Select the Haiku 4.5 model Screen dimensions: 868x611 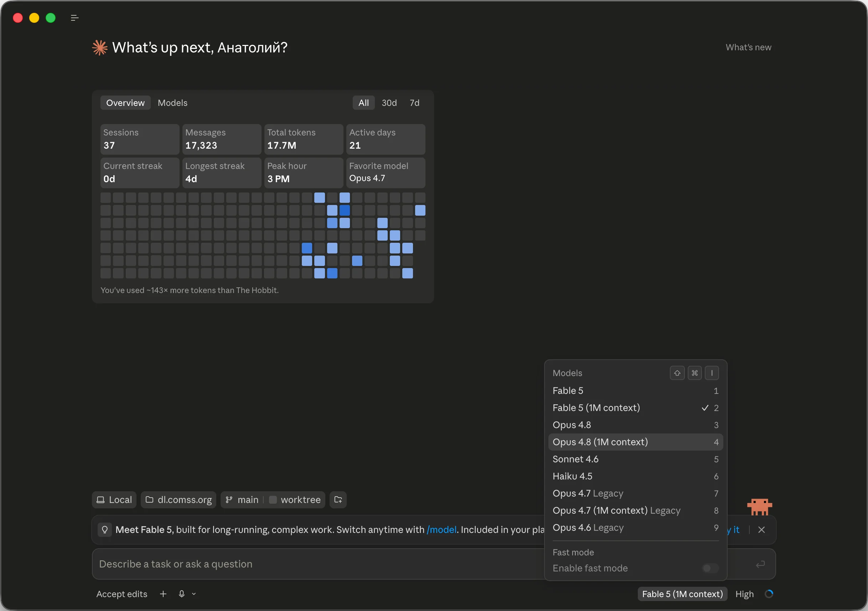(636, 476)
